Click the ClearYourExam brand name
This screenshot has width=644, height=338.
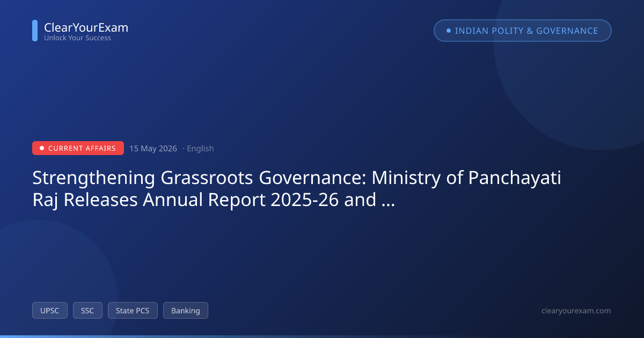coord(86,27)
